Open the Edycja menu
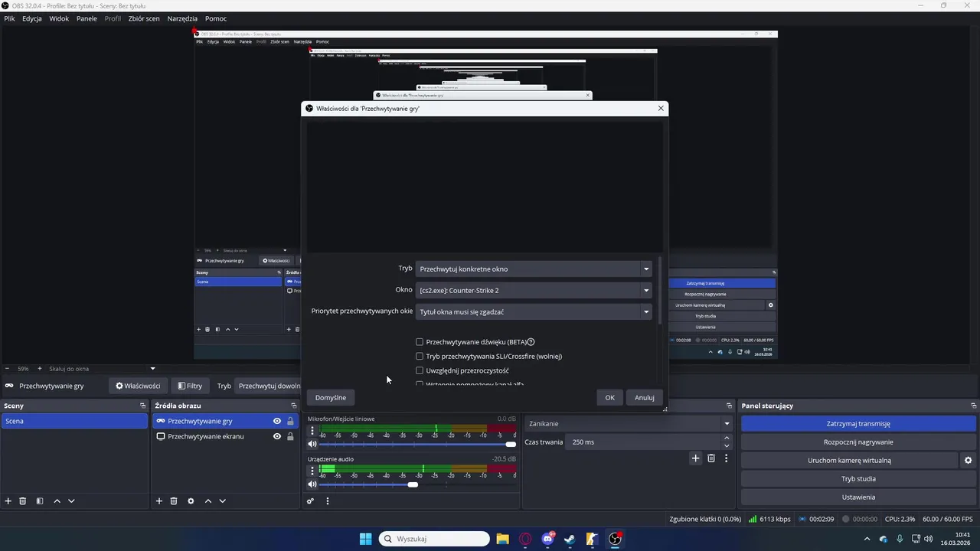The width and height of the screenshot is (980, 551). 32,18
